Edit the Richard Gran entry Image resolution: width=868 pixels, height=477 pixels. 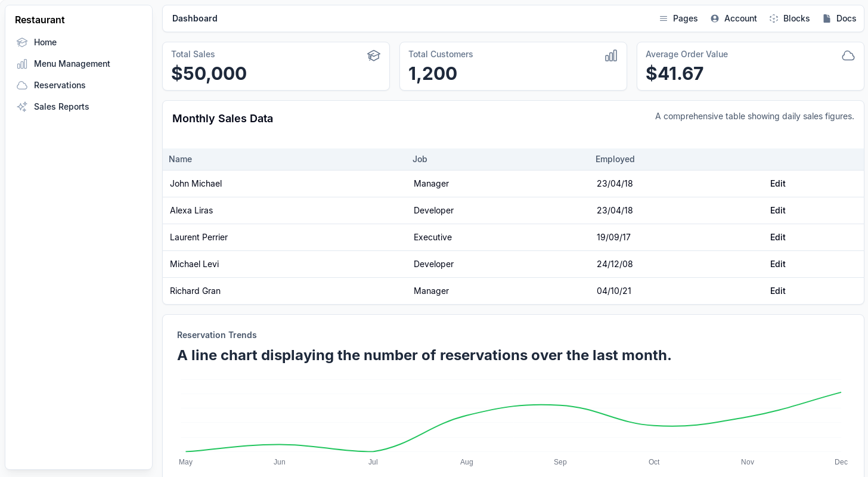tap(777, 291)
